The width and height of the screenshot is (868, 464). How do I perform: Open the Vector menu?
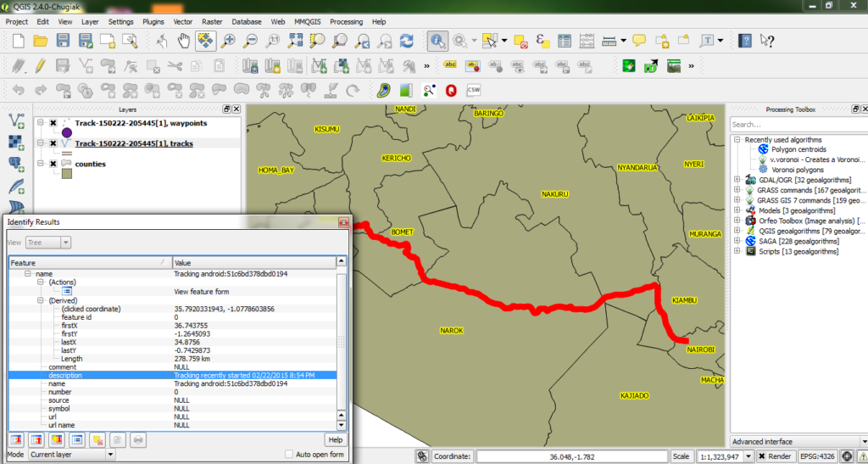(182, 21)
